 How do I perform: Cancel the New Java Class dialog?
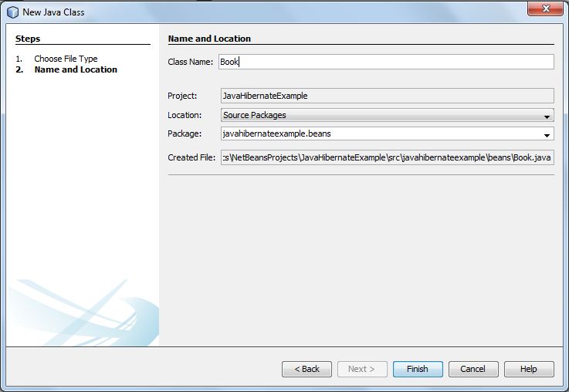click(473, 369)
